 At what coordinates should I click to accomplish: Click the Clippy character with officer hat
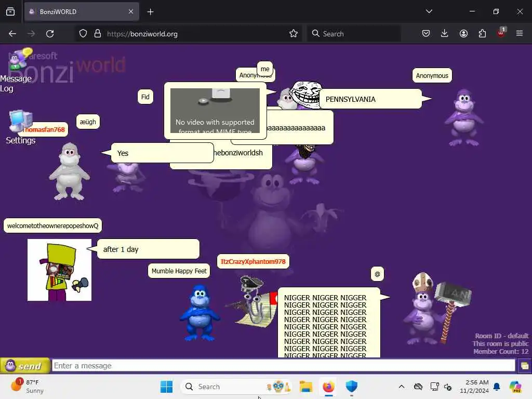pos(252,301)
